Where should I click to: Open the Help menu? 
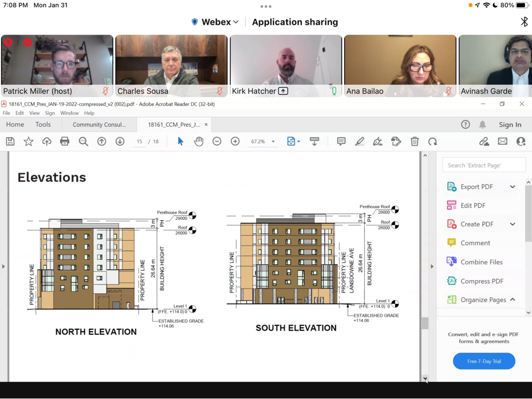[89, 113]
